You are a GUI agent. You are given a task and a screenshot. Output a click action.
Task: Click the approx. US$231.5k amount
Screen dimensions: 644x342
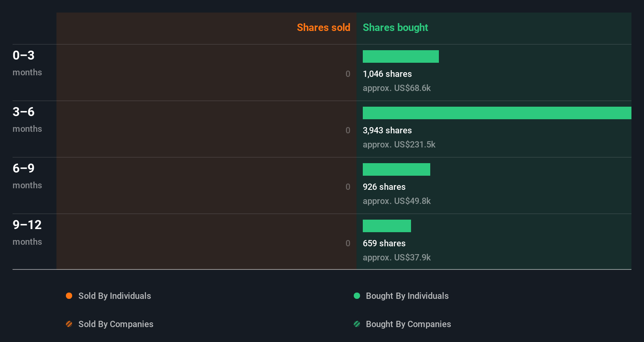399,144
